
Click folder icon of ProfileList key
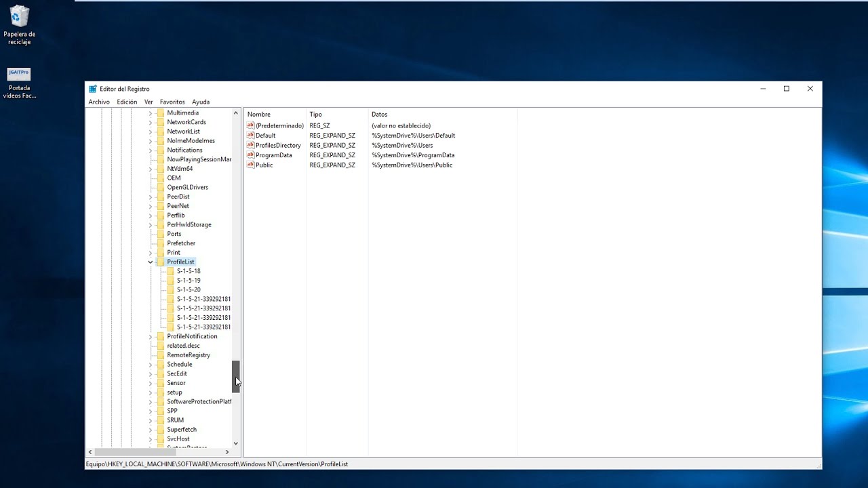(161, 262)
